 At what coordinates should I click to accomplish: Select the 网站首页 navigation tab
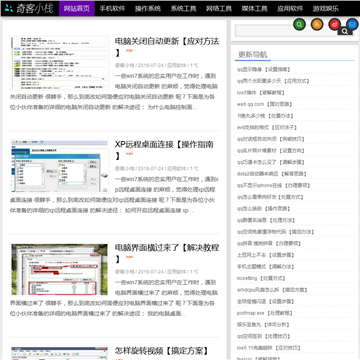(x=77, y=8)
